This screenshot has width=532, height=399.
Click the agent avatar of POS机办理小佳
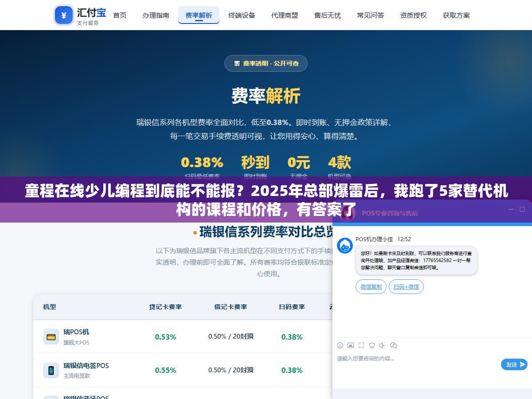pyautogui.click(x=345, y=245)
